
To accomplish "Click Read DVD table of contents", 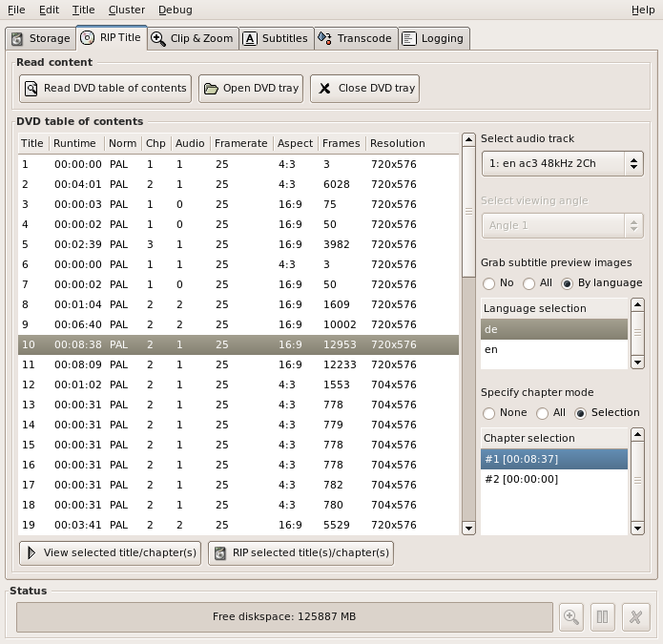I will 105,89.
